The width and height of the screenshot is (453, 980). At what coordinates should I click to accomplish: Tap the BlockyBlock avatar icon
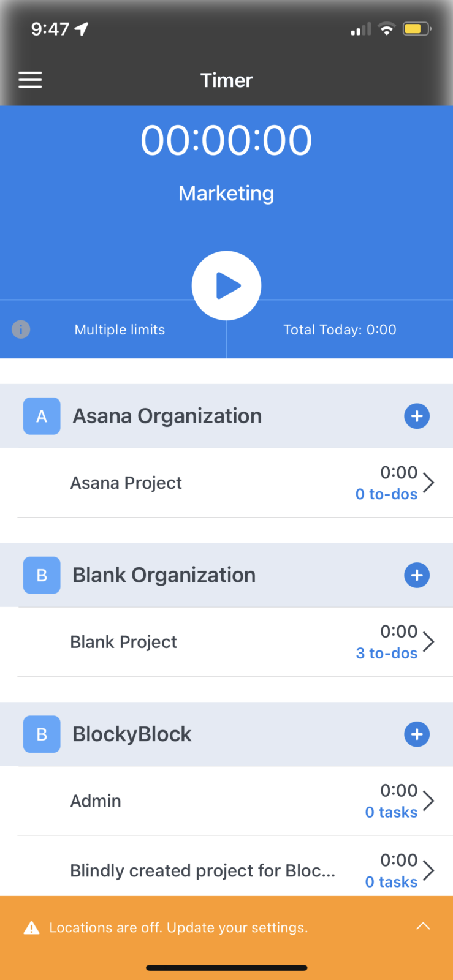[42, 734]
